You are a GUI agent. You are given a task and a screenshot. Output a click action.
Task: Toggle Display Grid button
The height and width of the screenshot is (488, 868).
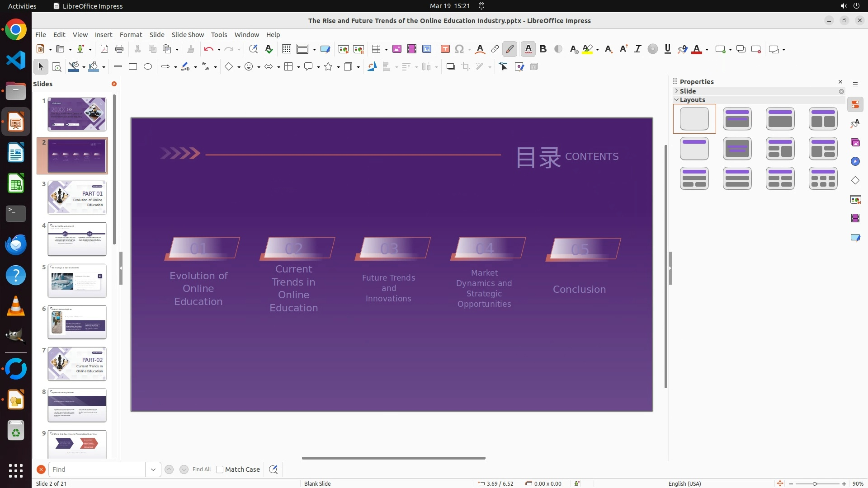pyautogui.click(x=286, y=49)
